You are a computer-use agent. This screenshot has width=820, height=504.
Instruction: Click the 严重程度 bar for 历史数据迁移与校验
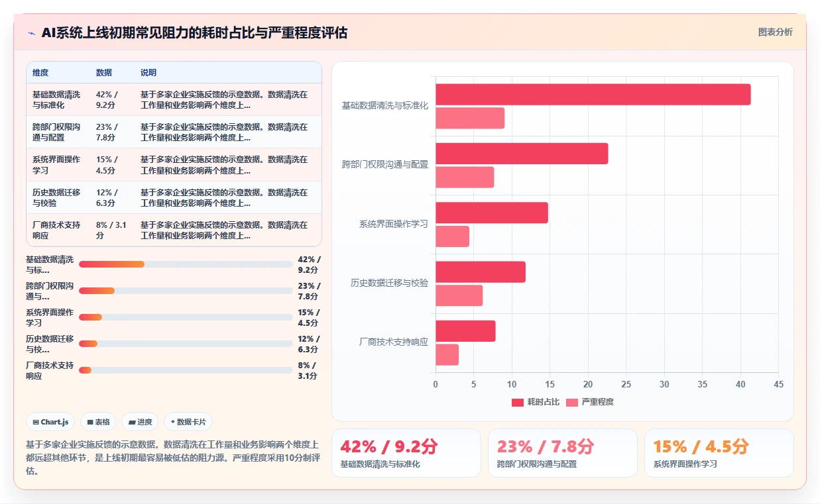pos(459,295)
